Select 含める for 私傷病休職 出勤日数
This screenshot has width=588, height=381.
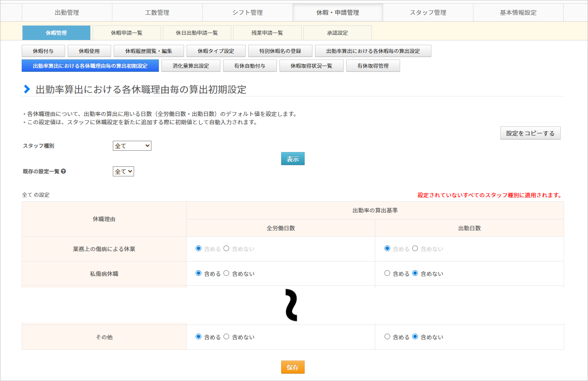(x=387, y=273)
